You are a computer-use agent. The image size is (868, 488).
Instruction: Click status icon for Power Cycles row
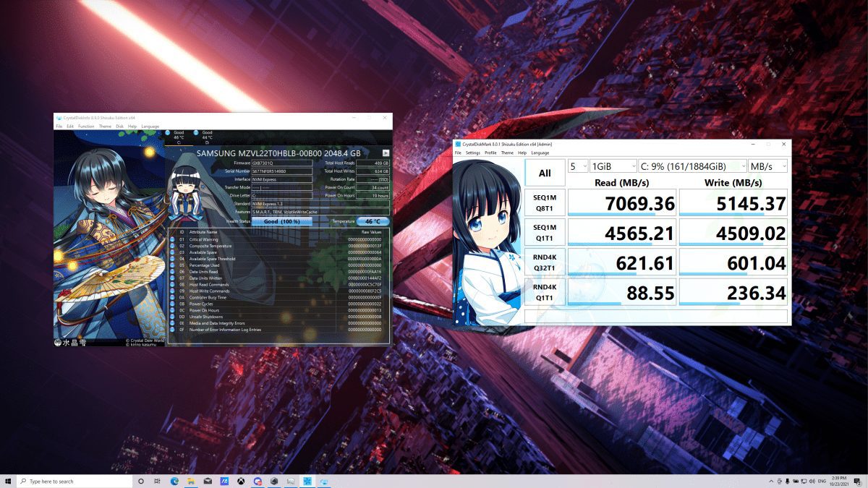172,304
